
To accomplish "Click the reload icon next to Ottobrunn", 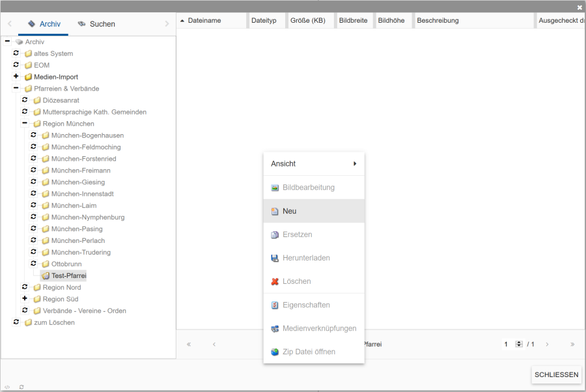I will pos(33,264).
